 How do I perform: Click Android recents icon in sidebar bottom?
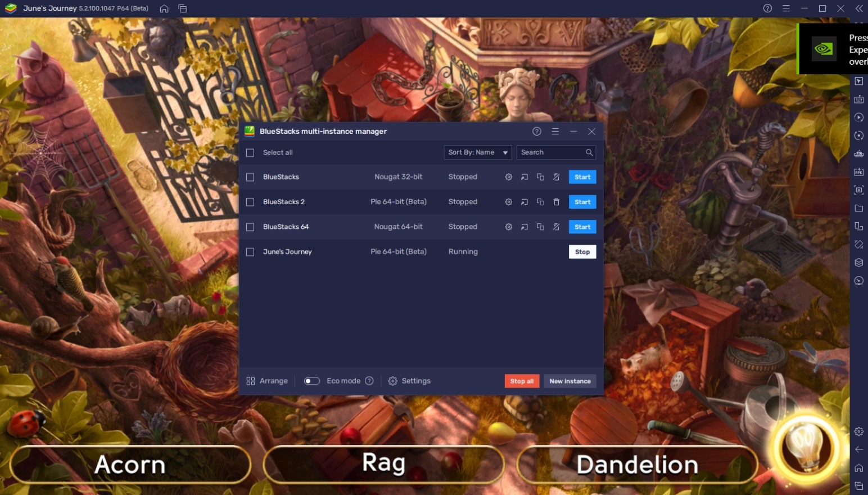(x=859, y=486)
